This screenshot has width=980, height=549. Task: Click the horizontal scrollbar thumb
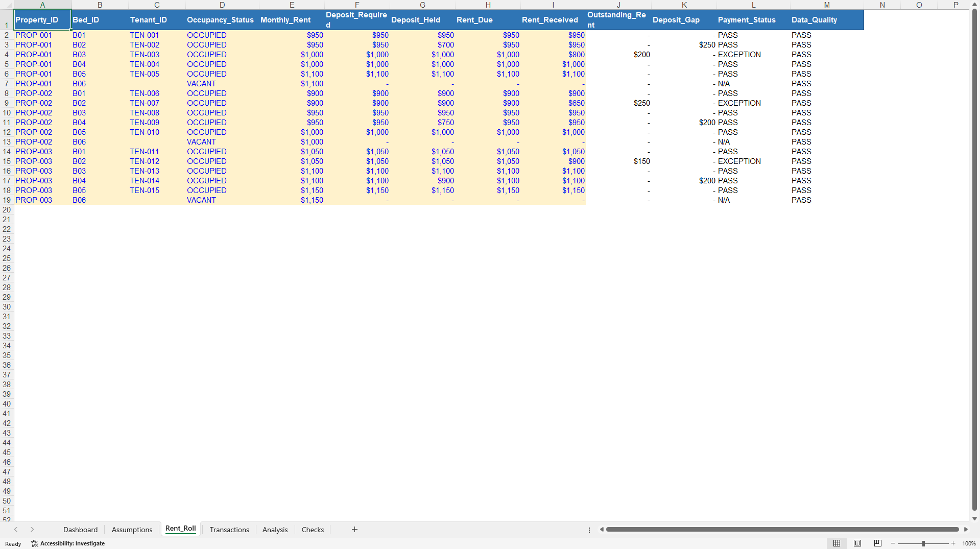[782, 530]
